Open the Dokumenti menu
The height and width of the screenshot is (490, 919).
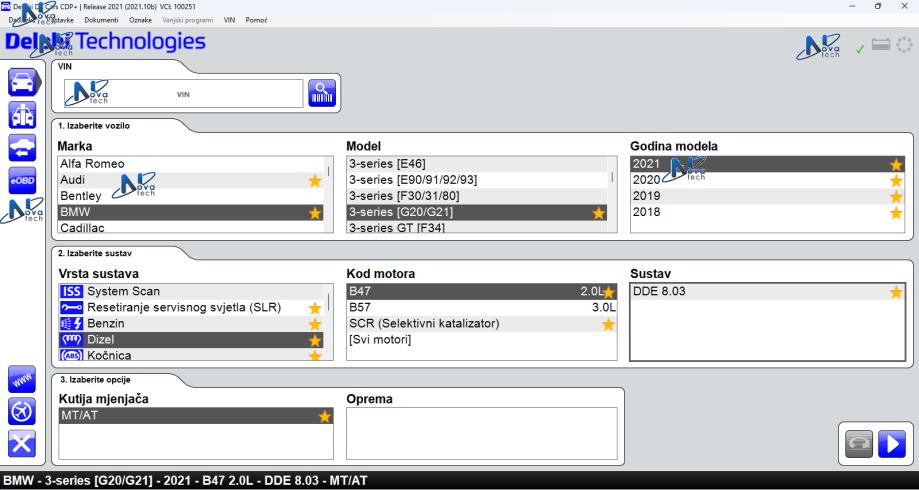tap(101, 20)
